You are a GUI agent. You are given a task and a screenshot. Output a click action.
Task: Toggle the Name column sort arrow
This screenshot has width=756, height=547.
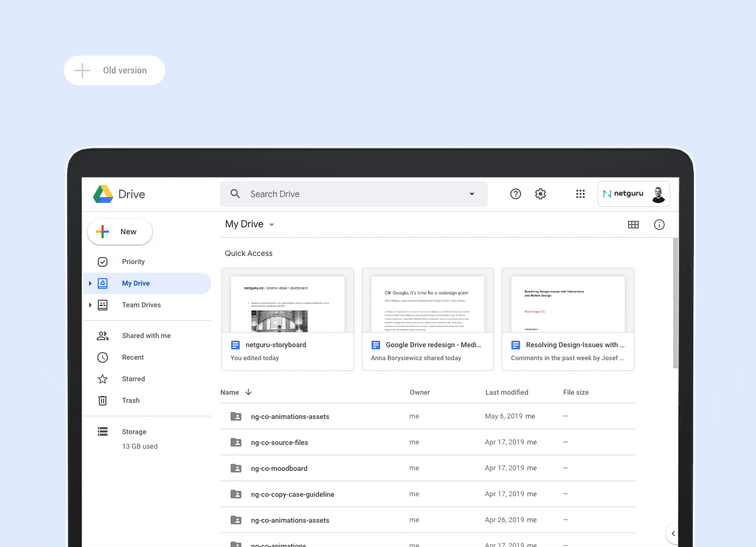click(x=248, y=393)
